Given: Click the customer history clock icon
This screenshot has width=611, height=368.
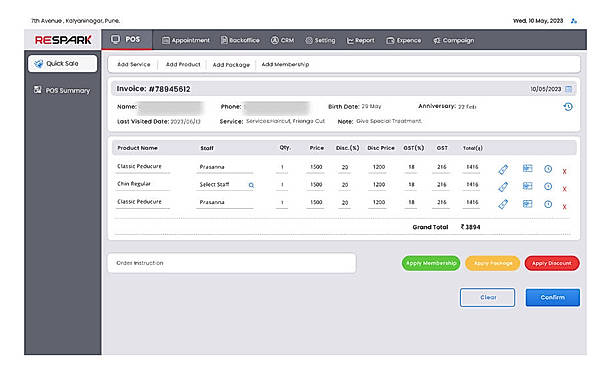Looking at the screenshot, I should pos(568,106).
